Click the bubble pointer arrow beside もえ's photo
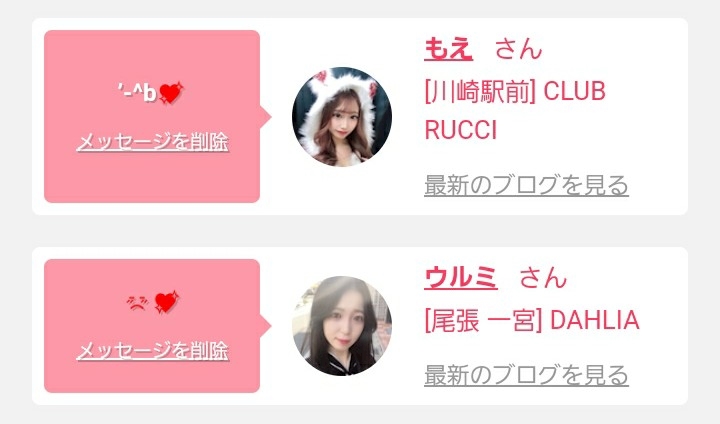The image size is (720, 424). (x=266, y=117)
